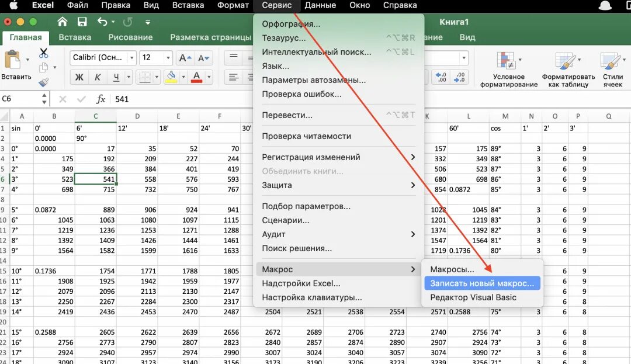
Task: Choose Записать новый макрос command
Action: (x=480, y=283)
